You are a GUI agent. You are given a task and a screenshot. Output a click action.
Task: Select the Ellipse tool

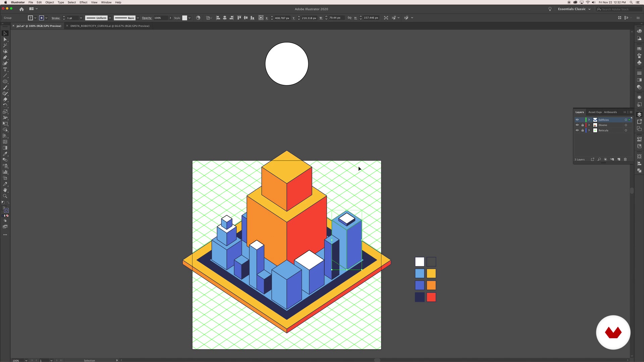click(x=5, y=81)
